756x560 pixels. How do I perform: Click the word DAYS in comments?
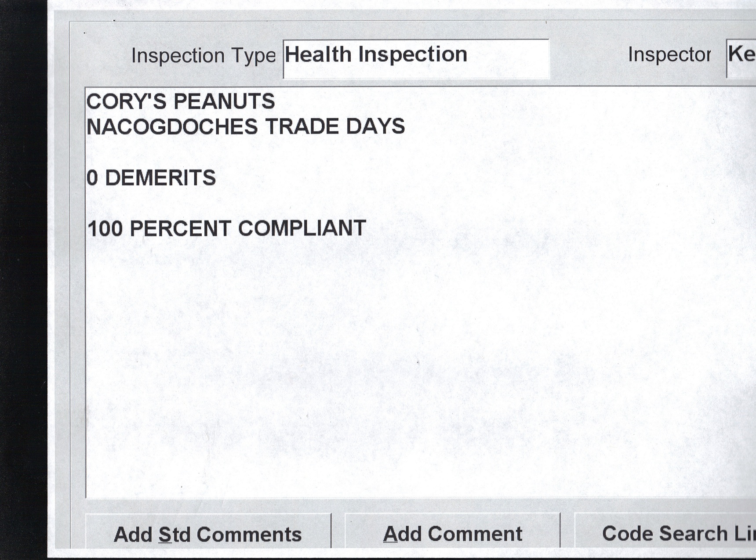375,126
